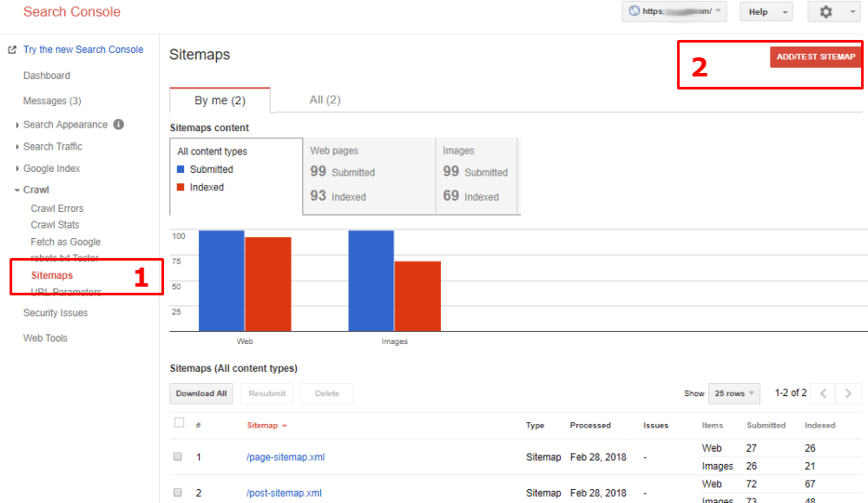Click the info icon beside Search Appearance
This screenshot has width=868, height=503.
point(117,122)
